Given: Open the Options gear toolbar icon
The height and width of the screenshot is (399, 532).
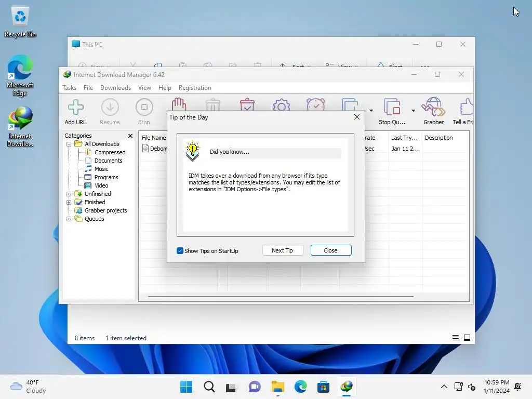Looking at the screenshot, I should (x=281, y=104).
